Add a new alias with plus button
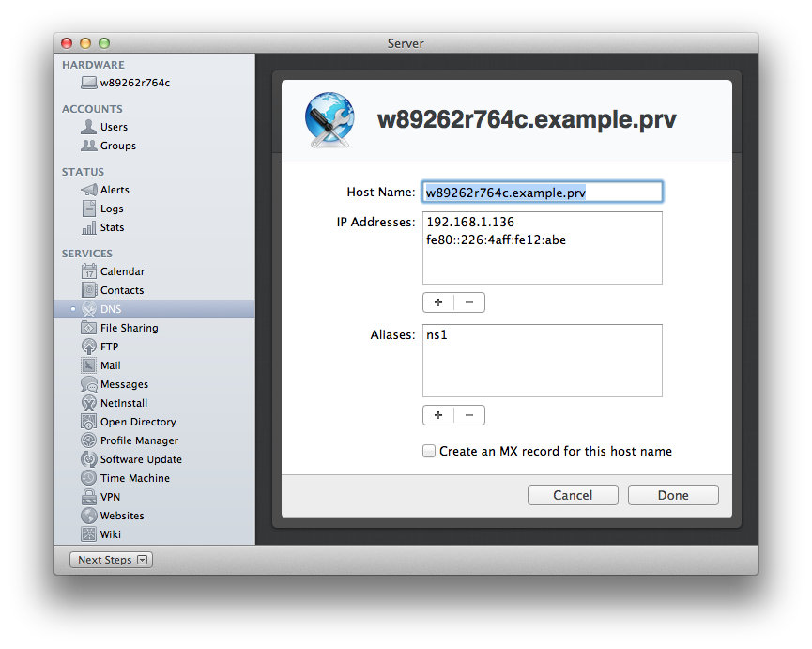 pyautogui.click(x=438, y=415)
